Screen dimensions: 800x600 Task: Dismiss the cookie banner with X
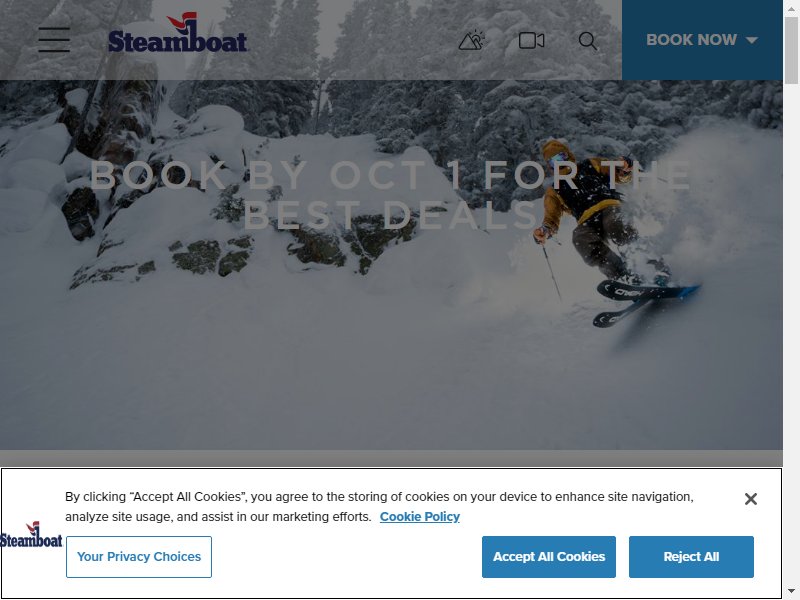751,498
